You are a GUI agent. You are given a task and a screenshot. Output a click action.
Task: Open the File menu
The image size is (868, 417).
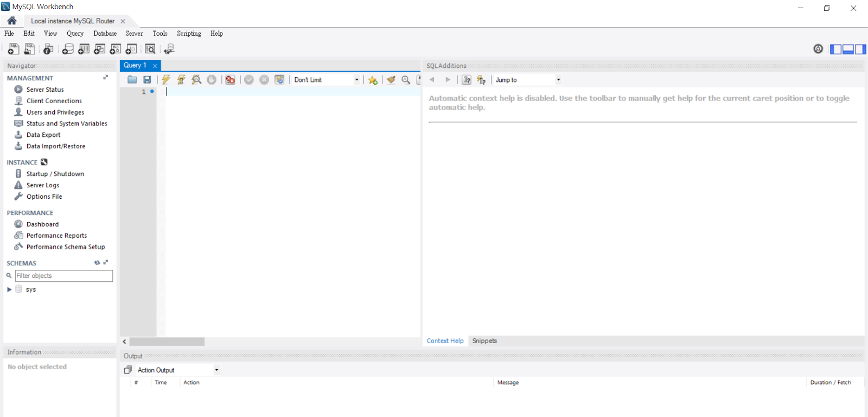click(x=9, y=34)
